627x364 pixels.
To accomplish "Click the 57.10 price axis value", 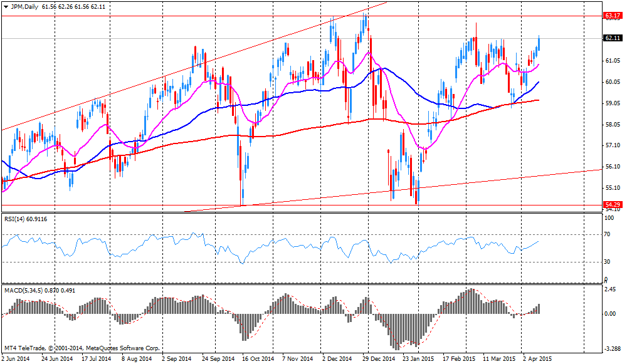I will tap(613, 145).
